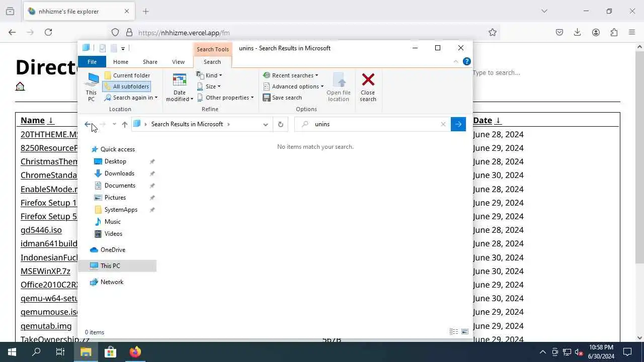The width and height of the screenshot is (644, 362).
Task: Open Music in navigation pane
Action: 113,222
